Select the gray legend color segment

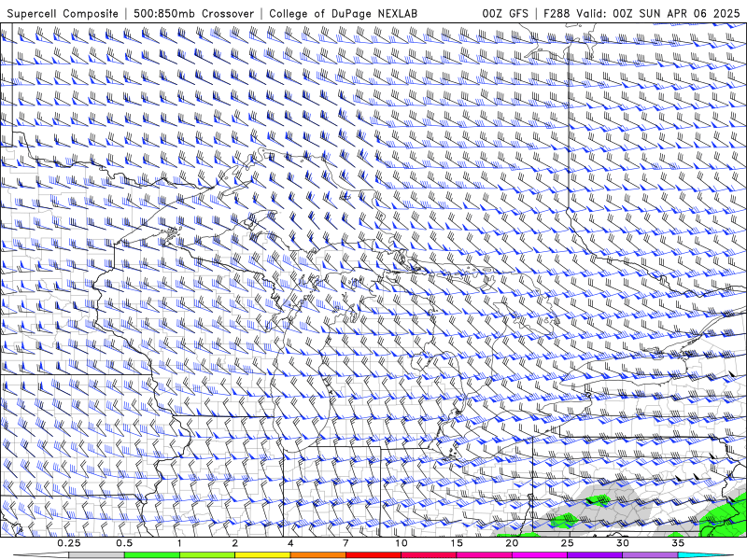point(97,555)
